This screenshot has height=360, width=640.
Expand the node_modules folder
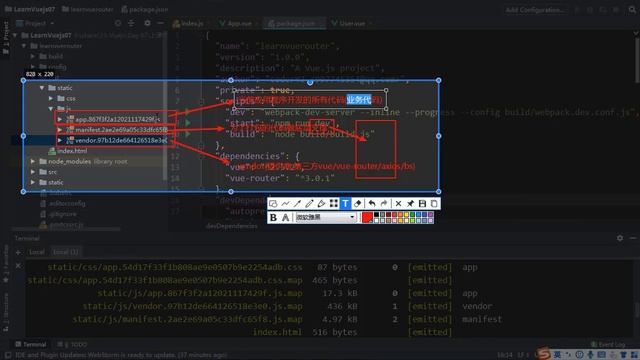point(33,162)
